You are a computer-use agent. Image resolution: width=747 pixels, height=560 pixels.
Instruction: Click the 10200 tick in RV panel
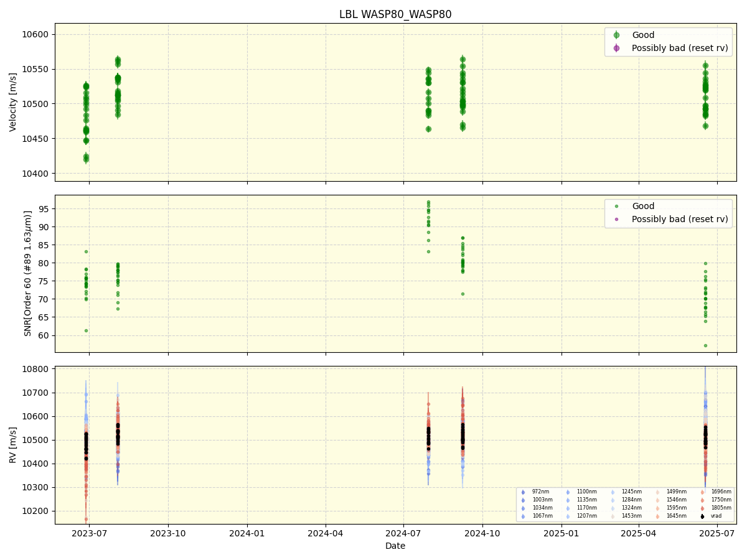[37, 511]
